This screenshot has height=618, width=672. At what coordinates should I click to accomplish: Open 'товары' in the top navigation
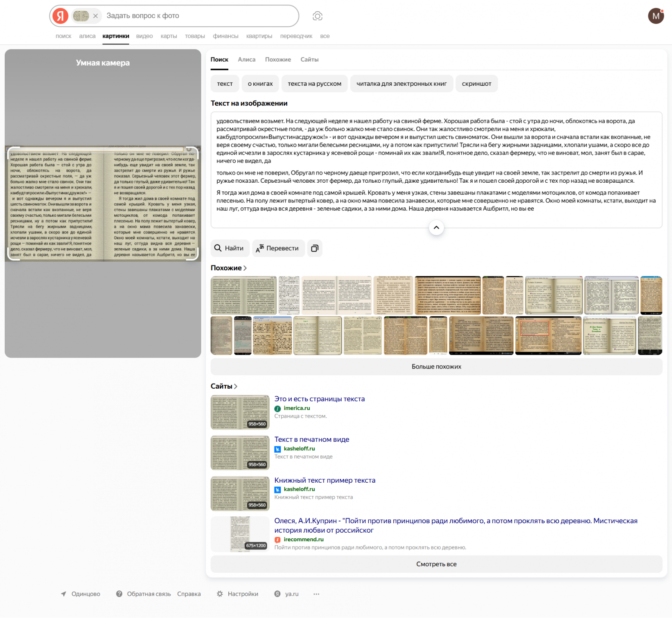pos(195,36)
